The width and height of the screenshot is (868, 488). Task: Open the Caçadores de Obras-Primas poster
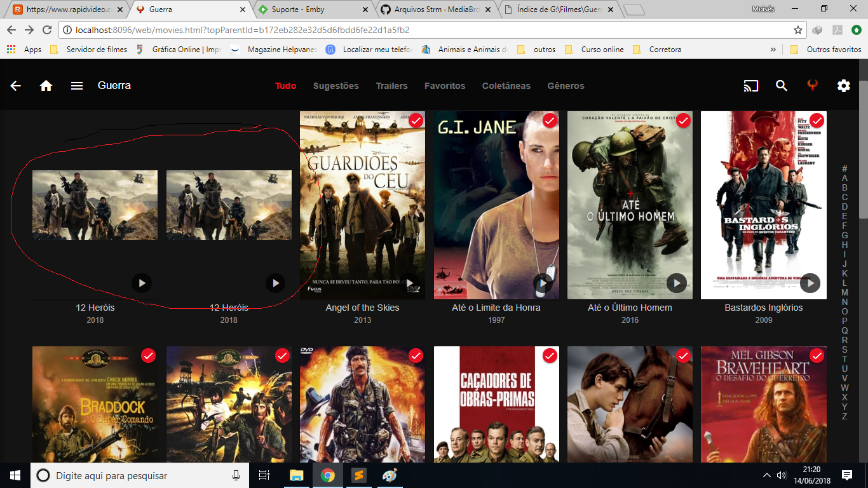(x=496, y=404)
